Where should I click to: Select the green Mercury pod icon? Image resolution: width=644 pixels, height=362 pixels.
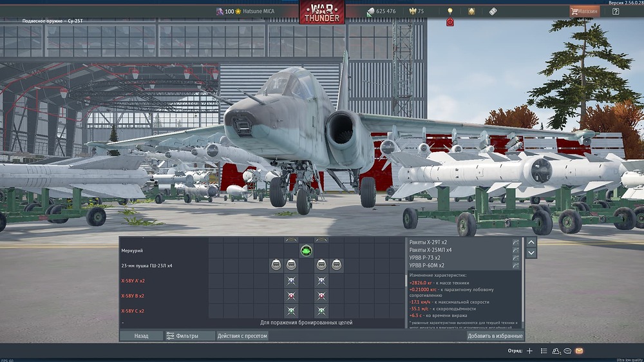coord(306,251)
